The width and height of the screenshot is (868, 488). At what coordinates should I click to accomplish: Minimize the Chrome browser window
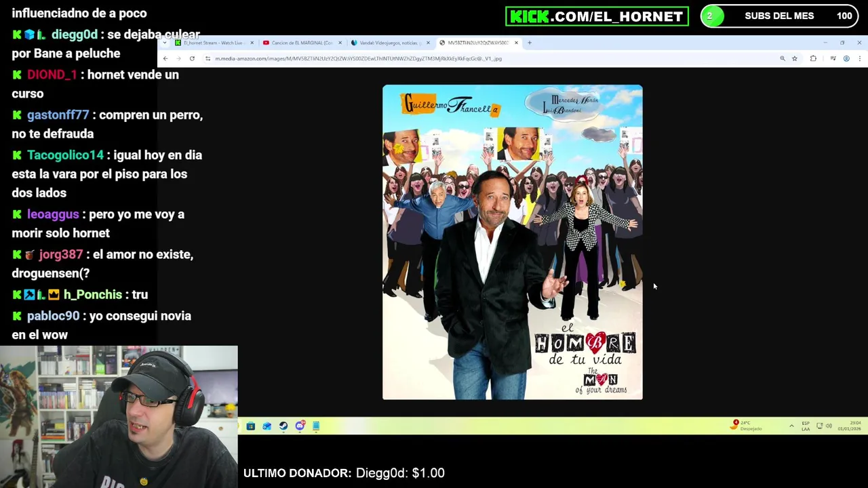[825, 43]
